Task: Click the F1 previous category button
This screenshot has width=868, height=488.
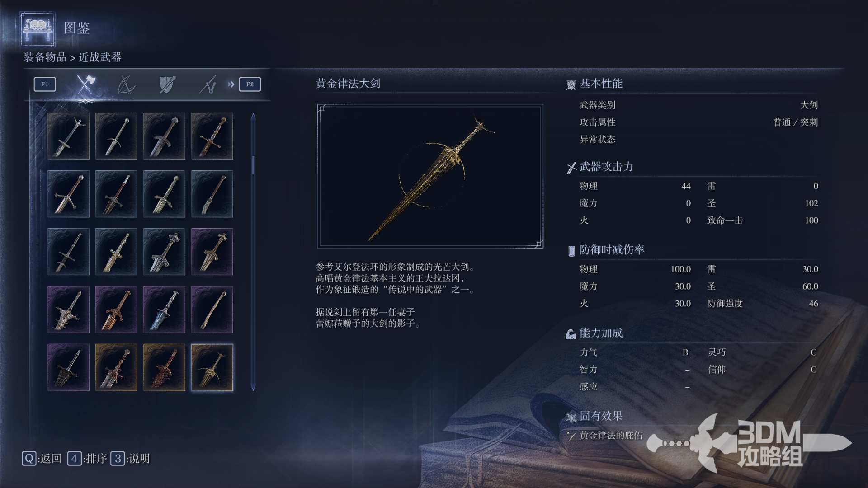Action: (x=45, y=84)
